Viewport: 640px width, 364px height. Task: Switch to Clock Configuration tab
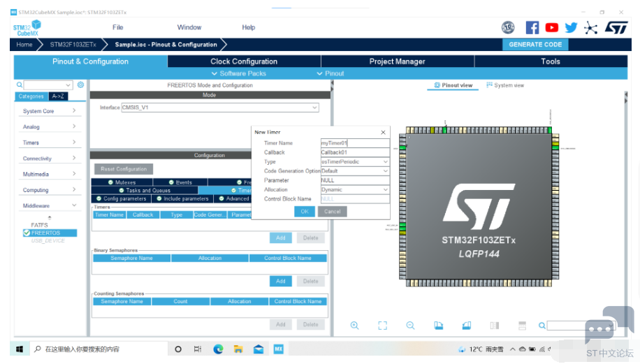[244, 61]
